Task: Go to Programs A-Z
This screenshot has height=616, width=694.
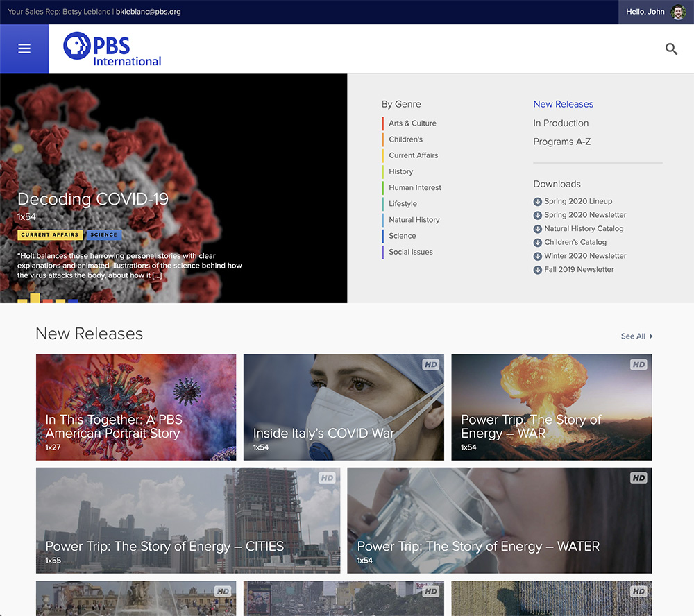Action: [x=561, y=142]
